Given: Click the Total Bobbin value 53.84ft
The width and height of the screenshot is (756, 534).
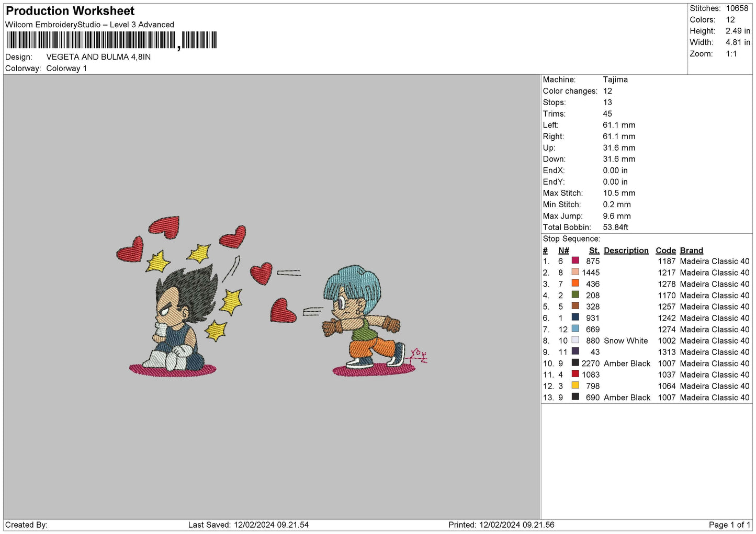Looking at the screenshot, I should pyautogui.click(x=615, y=227).
